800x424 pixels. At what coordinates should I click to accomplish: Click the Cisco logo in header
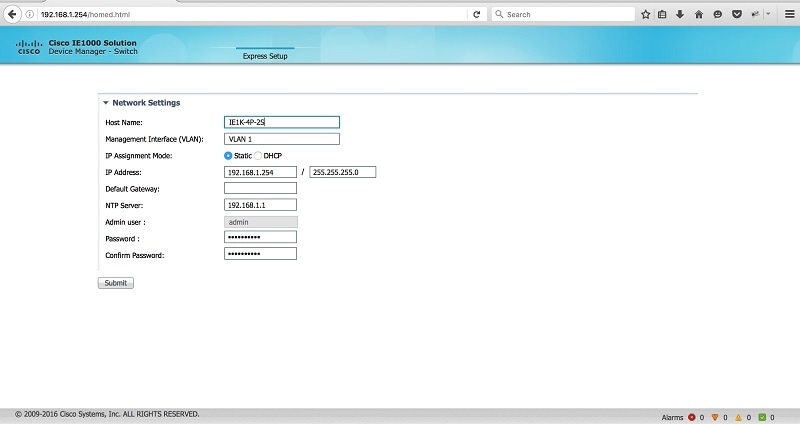(29, 47)
